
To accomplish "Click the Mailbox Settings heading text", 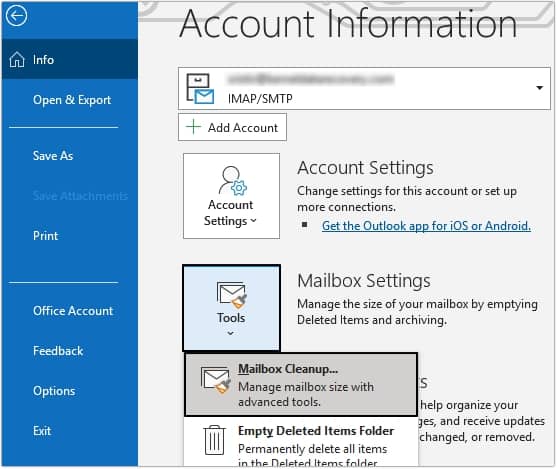I will click(x=364, y=281).
